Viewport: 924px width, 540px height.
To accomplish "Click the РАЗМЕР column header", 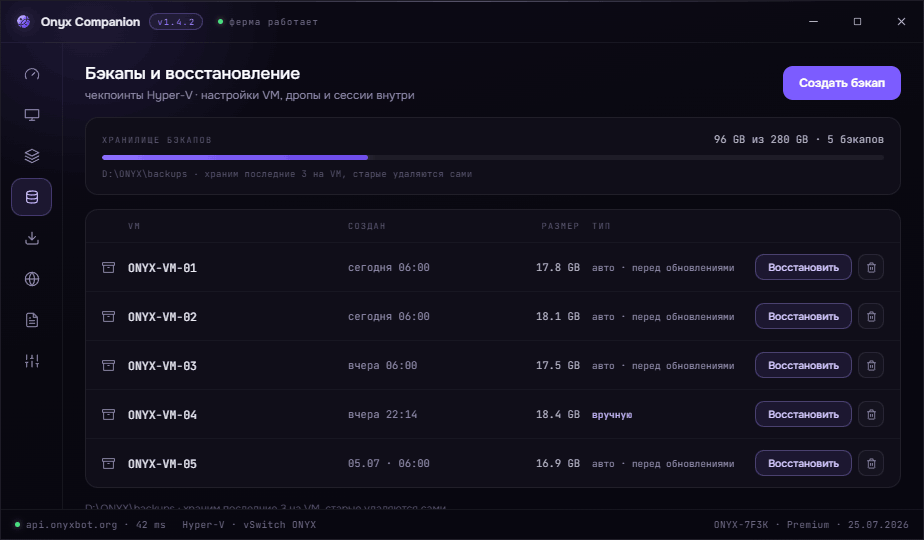I will (x=560, y=226).
